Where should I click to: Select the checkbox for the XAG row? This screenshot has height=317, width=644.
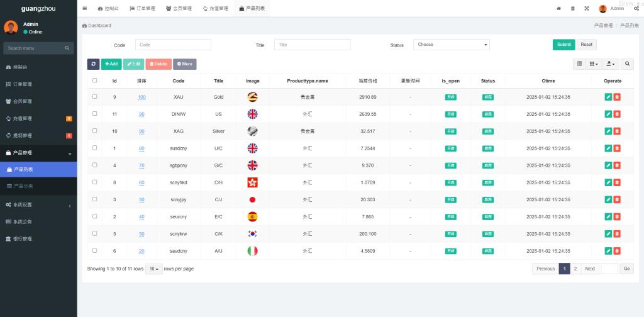click(95, 131)
